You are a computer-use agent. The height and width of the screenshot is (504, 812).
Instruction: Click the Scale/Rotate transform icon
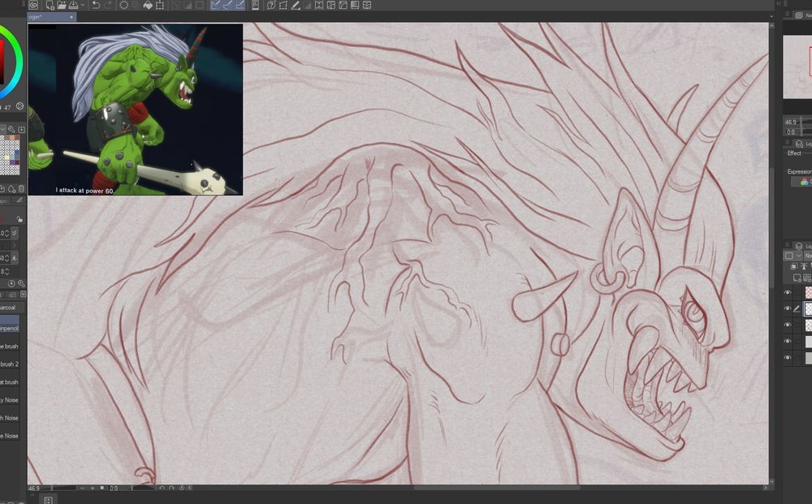coord(160,5)
